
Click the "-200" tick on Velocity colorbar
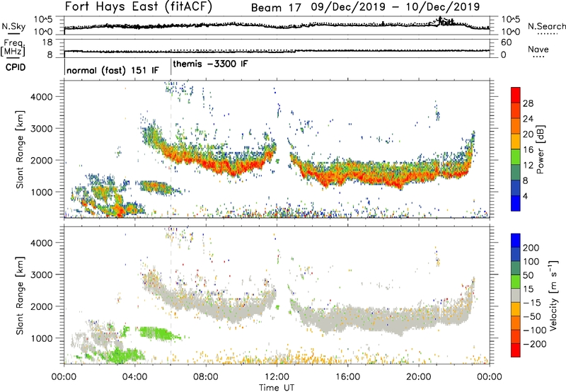535,344
